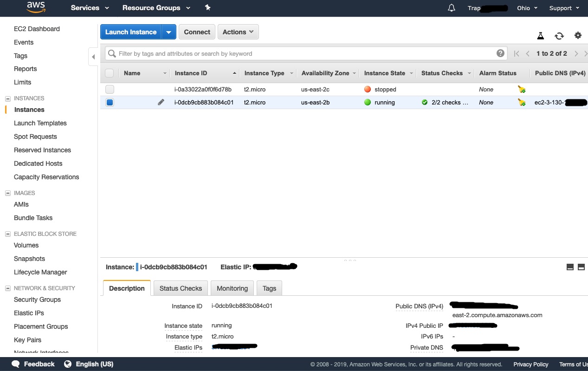Switch to the Tags tab
This screenshot has width=588, height=371.
pyautogui.click(x=269, y=288)
